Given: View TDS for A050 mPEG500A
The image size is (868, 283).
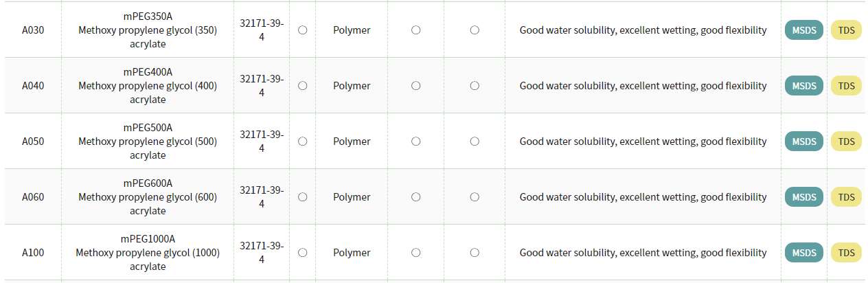Looking at the screenshot, I should [x=846, y=141].
